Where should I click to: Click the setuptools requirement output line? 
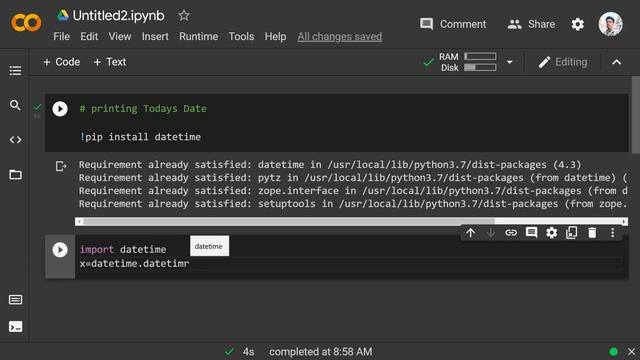353,204
